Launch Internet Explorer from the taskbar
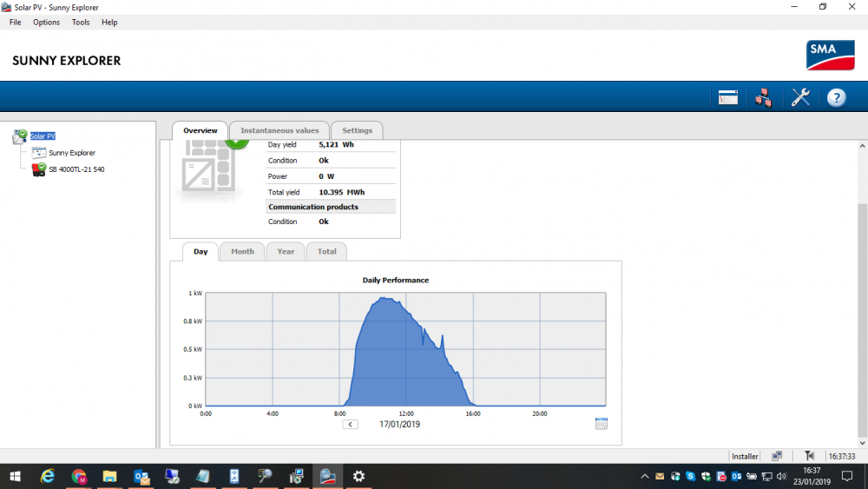 point(48,476)
